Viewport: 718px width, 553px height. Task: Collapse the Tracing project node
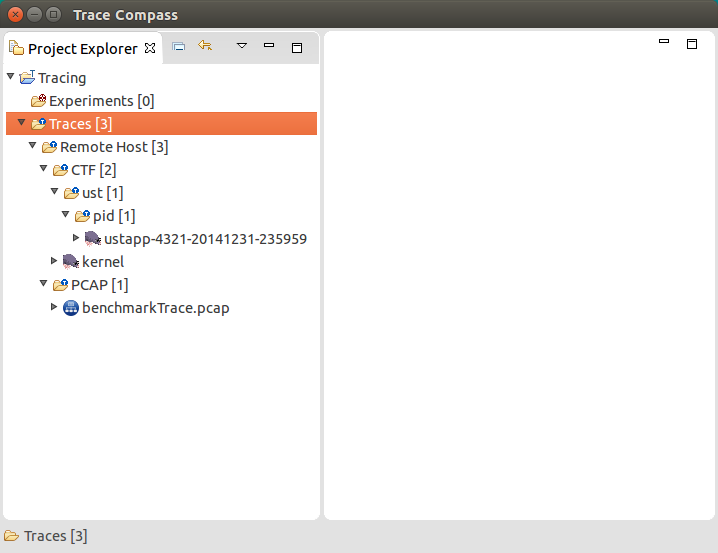point(11,77)
